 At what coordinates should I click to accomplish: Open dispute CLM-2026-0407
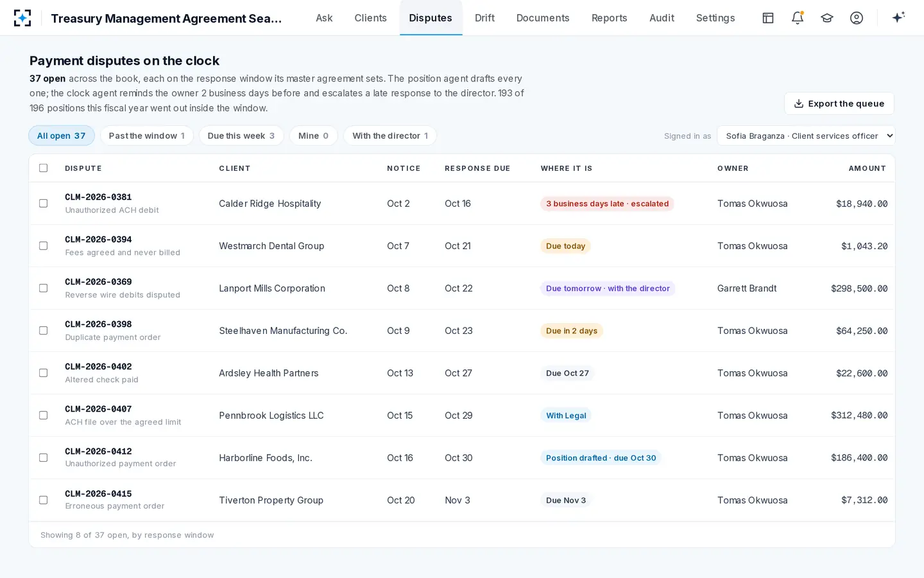point(98,409)
